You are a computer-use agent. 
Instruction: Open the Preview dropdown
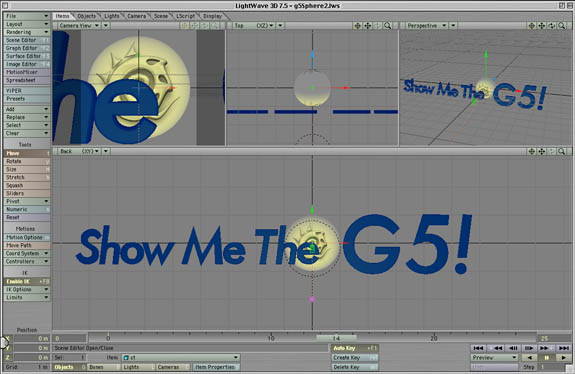coord(494,358)
